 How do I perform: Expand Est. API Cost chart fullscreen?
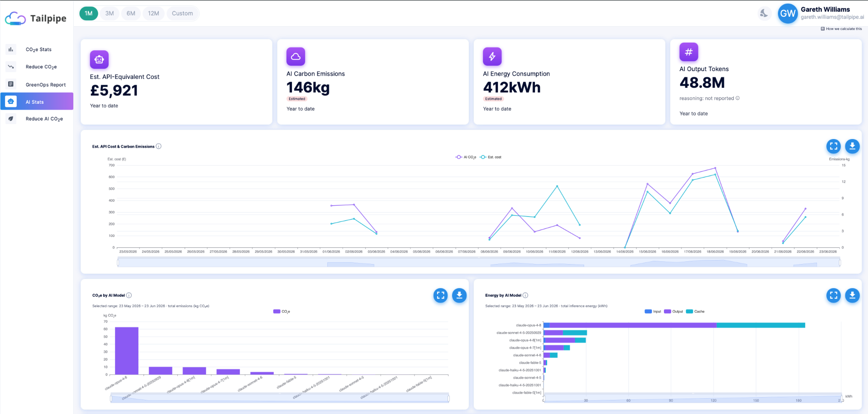(x=834, y=146)
